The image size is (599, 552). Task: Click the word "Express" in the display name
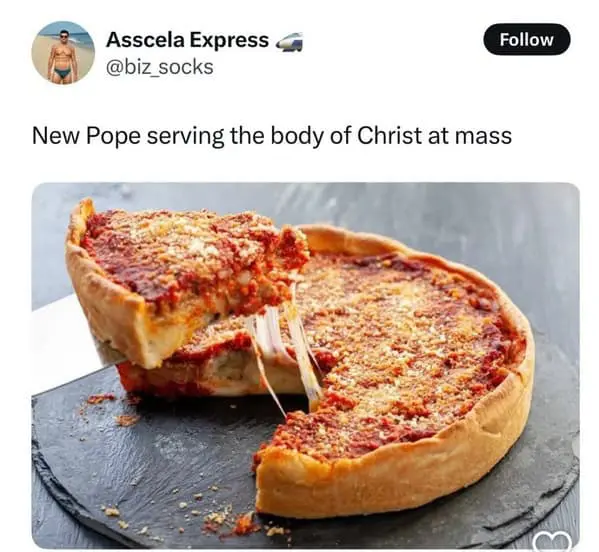(x=229, y=40)
